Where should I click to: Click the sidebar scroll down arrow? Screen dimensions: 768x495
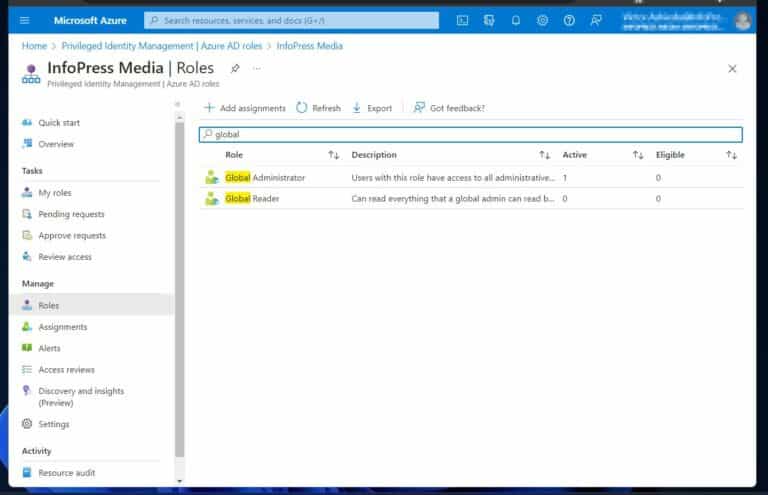pos(179,481)
